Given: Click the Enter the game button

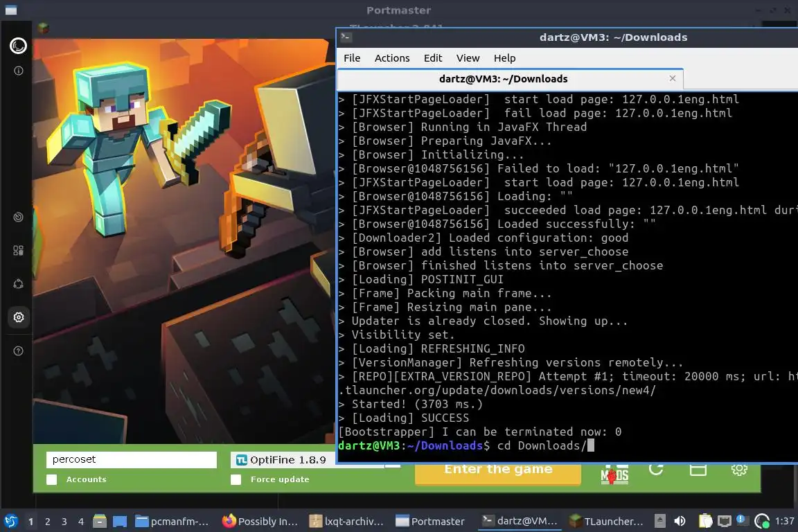Looking at the screenshot, I should 498,473.
